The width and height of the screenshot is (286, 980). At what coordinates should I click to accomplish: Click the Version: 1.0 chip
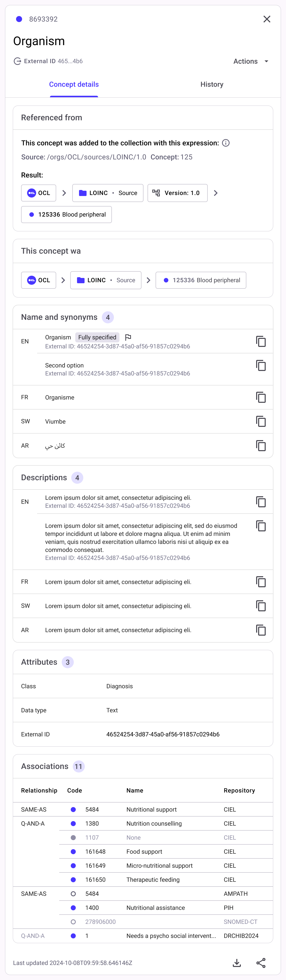(x=177, y=193)
